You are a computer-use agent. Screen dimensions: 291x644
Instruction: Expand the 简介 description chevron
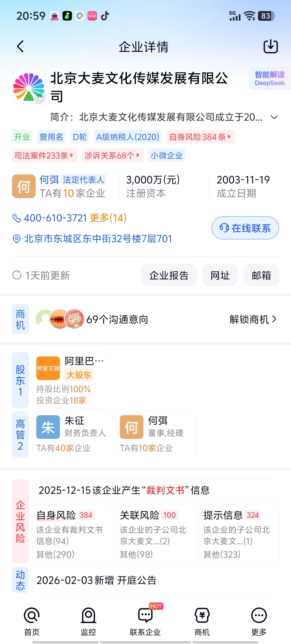click(x=274, y=117)
